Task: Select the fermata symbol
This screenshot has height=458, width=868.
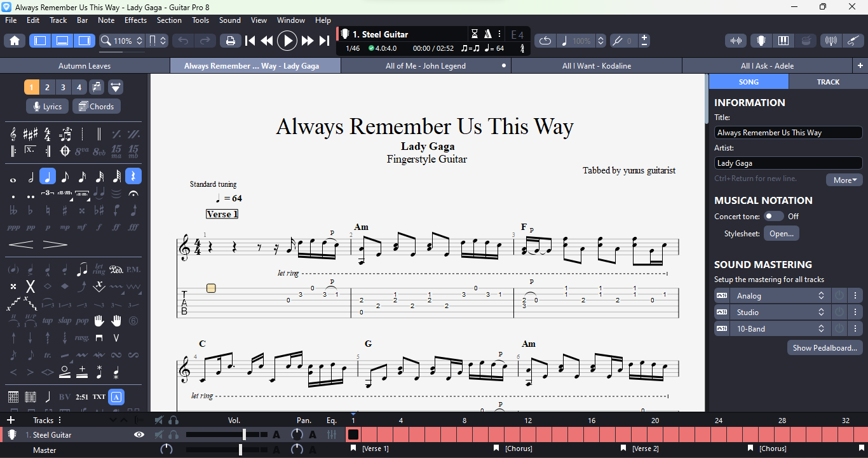Action: 133,193
